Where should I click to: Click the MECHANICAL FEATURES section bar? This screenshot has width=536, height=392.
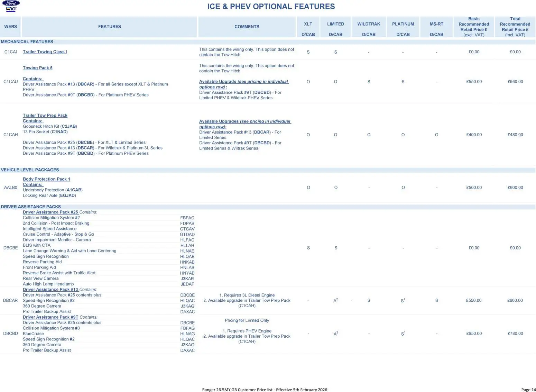coord(27,42)
